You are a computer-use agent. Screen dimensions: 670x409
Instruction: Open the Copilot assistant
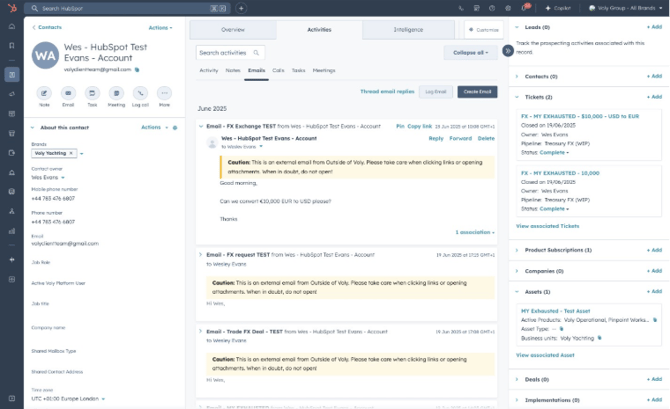(x=558, y=8)
